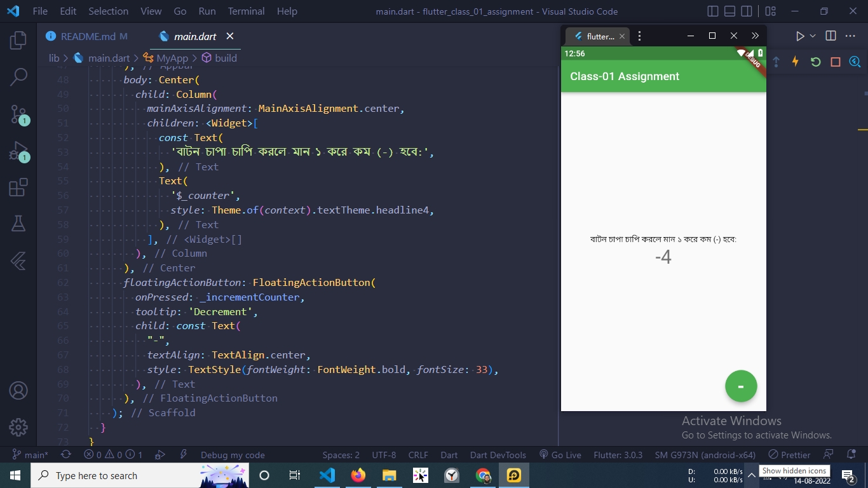Image resolution: width=868 pixels, height=488 pixels.
Task: Open the Flutter outline sidebar icon
Action: (x=18, y=261)
